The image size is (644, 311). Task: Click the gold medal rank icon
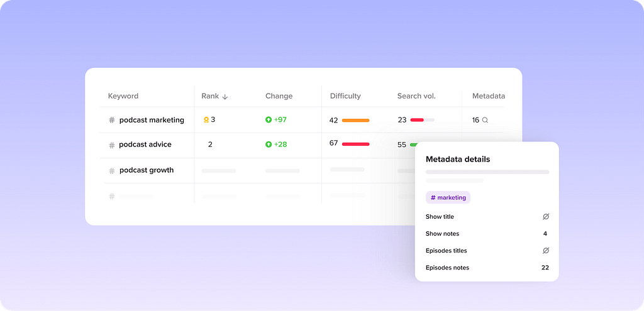pos(206,120)
